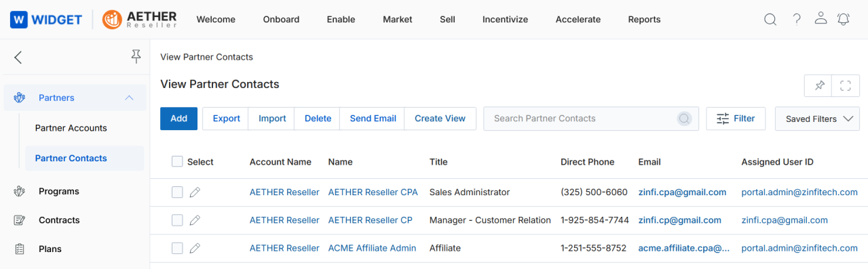
Task: Click the Widget logo in header
Action: (x=46, y=20)
